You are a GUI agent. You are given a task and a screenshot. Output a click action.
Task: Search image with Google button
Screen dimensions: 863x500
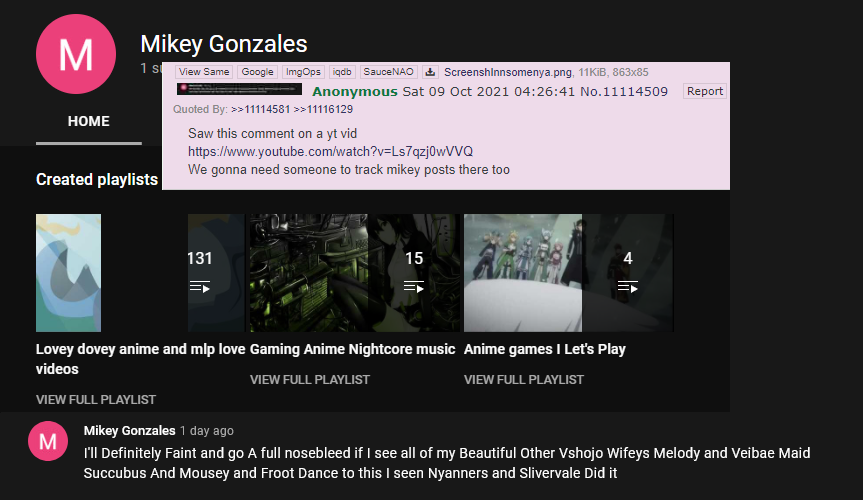(258, 72)
